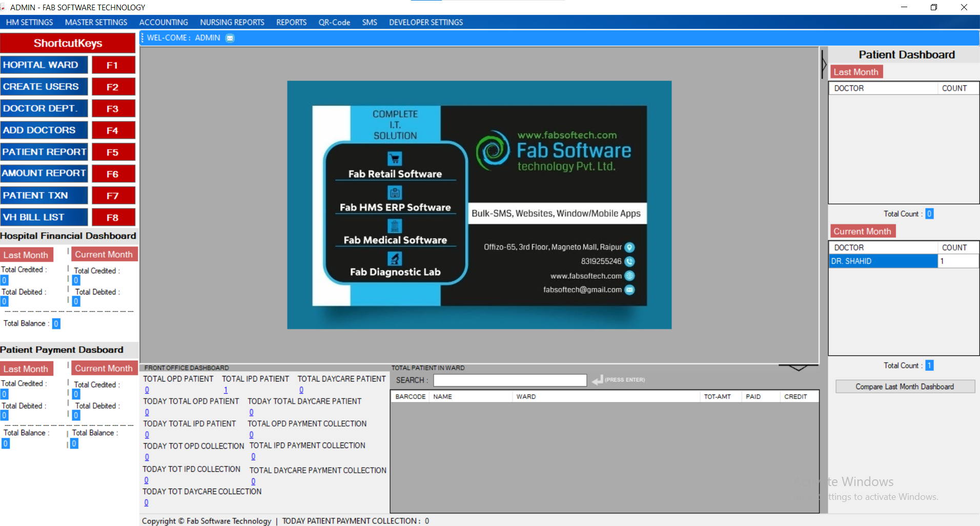Click the red F6 key button
The height and width of the screenshot is (526, 980).
pos(113,174)
